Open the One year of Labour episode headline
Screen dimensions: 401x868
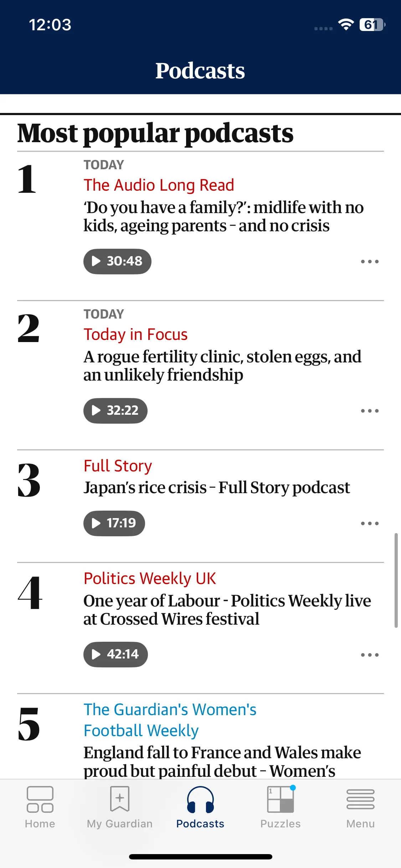coord(227,610)
